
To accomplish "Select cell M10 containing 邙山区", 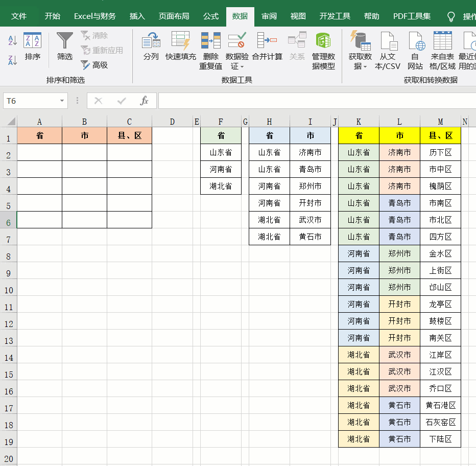I will click(440, 287).
